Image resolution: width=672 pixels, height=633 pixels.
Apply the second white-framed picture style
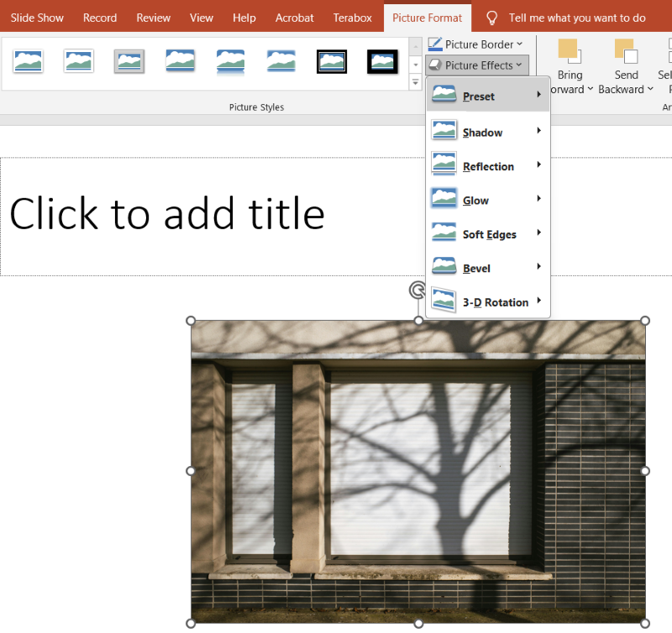click(x=78, y=61)
